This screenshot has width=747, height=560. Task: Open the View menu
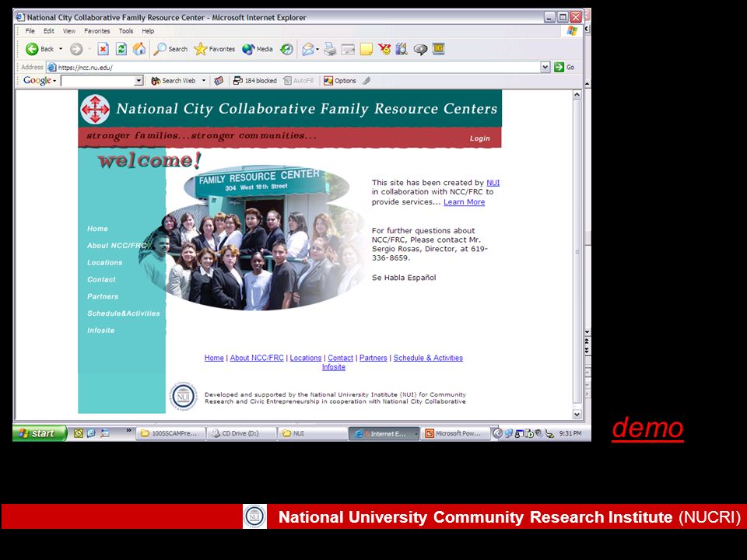[69, 31]
